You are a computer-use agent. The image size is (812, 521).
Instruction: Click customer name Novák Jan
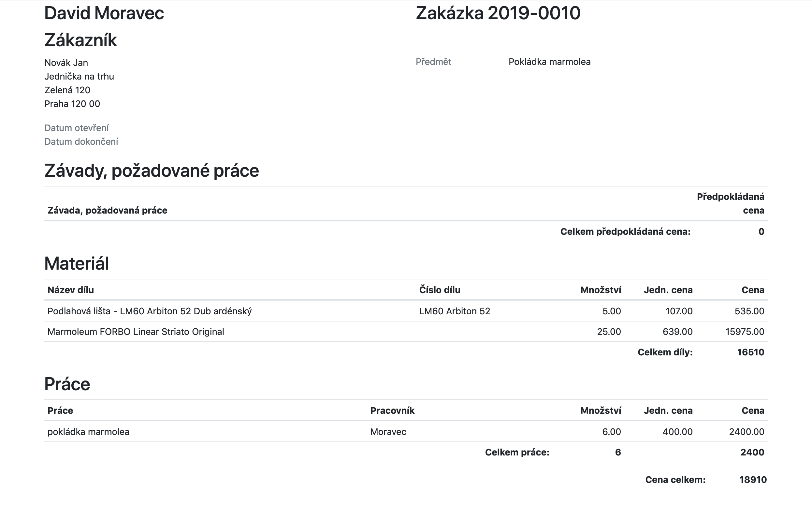point(66,63)
